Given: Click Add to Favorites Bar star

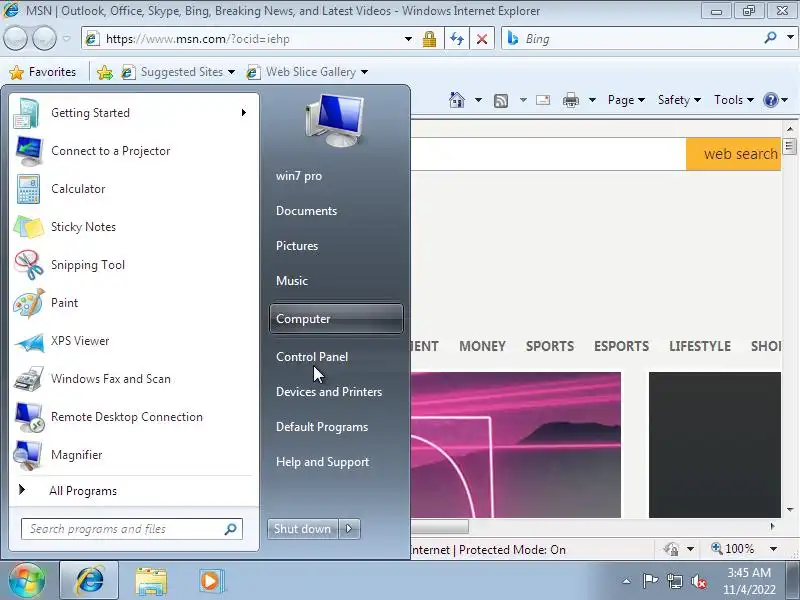Looking at the screenshot, I should 105,72.
